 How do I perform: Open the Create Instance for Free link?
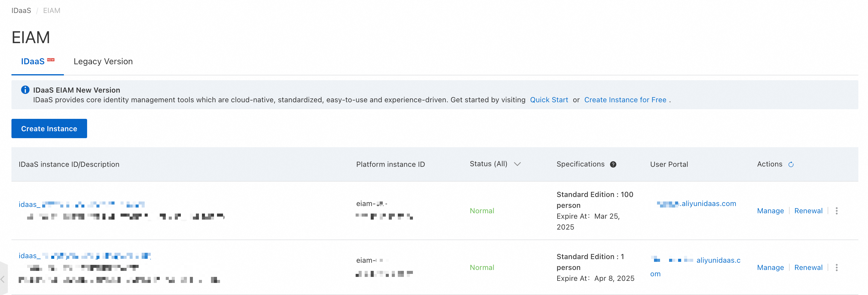click(x=625, y=100)
